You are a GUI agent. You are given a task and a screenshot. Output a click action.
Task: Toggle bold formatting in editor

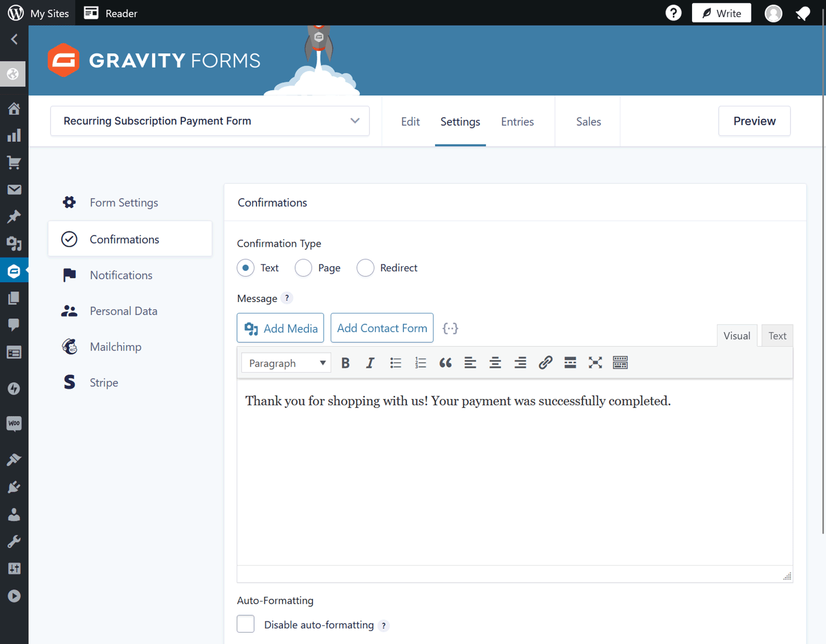(x=345, y=363)
